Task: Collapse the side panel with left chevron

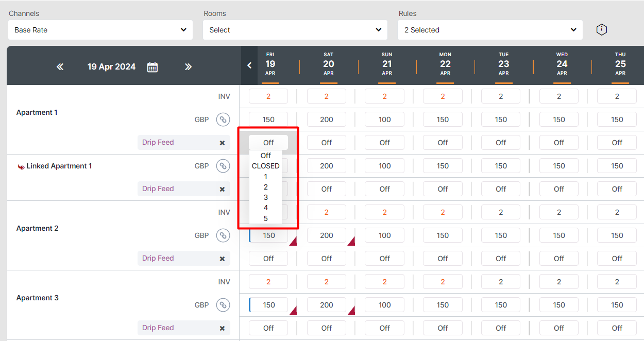Action: tap(249, 66)
